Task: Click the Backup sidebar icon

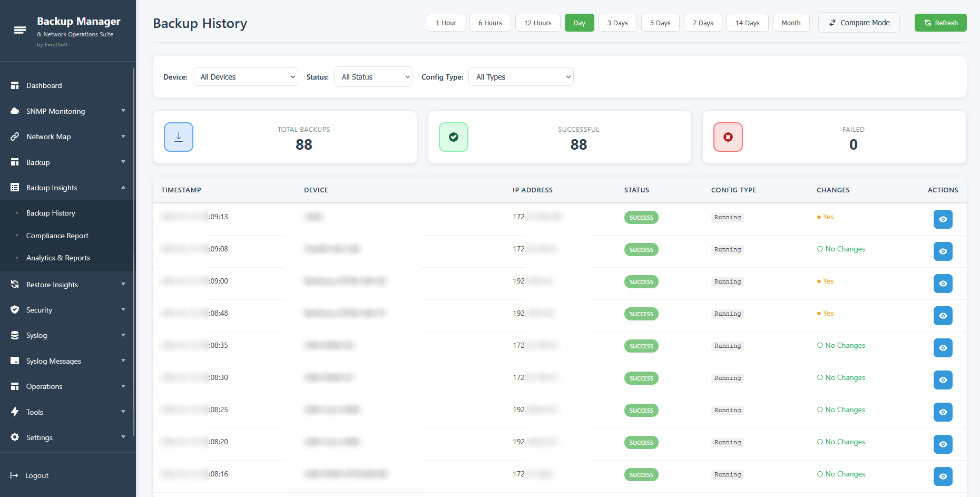Action: click(15, 162)
